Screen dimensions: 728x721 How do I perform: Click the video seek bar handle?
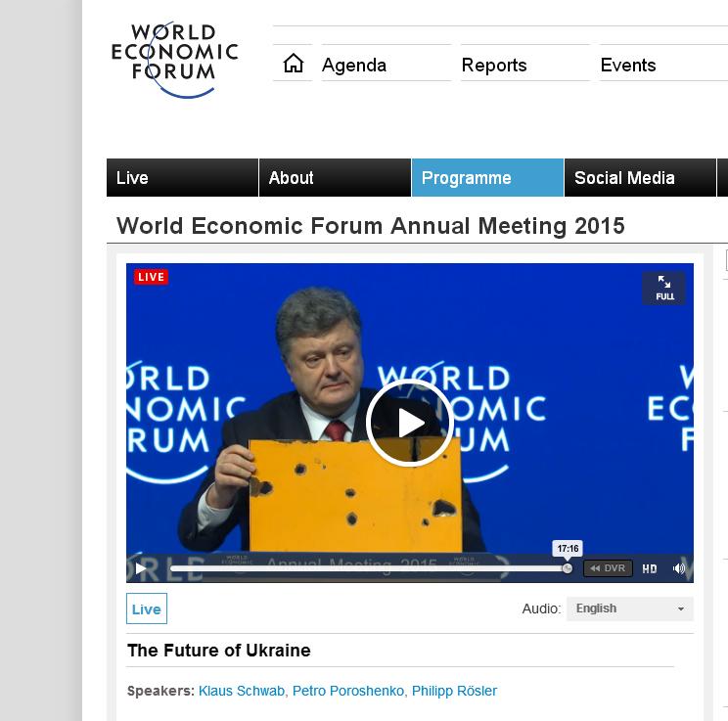pyautogui.click(x=567, y=568)
